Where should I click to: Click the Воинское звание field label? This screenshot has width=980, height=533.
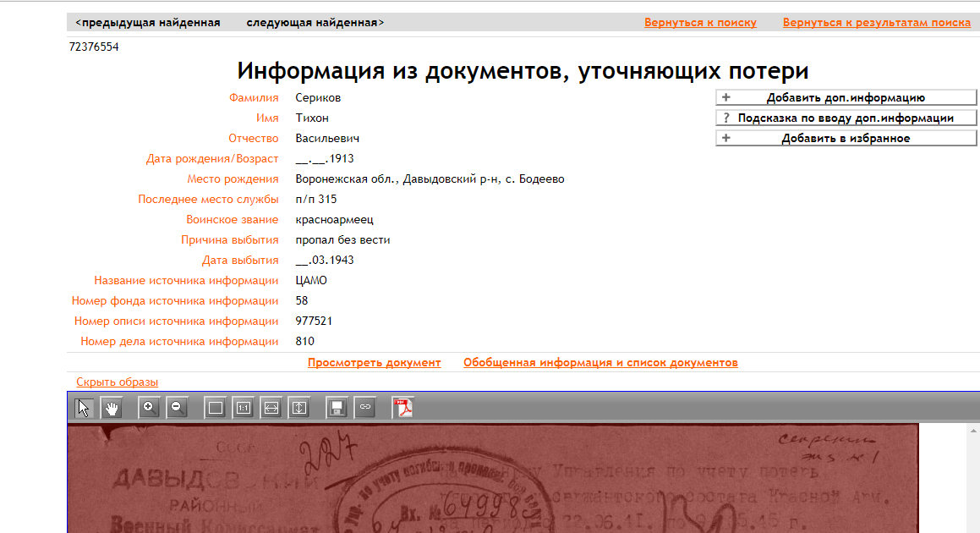(232, 220)
